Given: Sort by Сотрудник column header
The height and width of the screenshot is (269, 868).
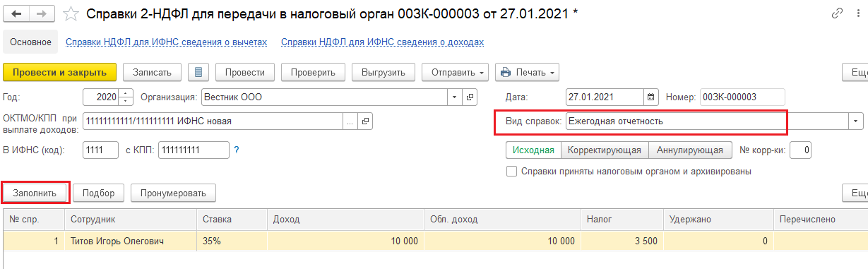Looking at the screenshot, I should (131, 220).
